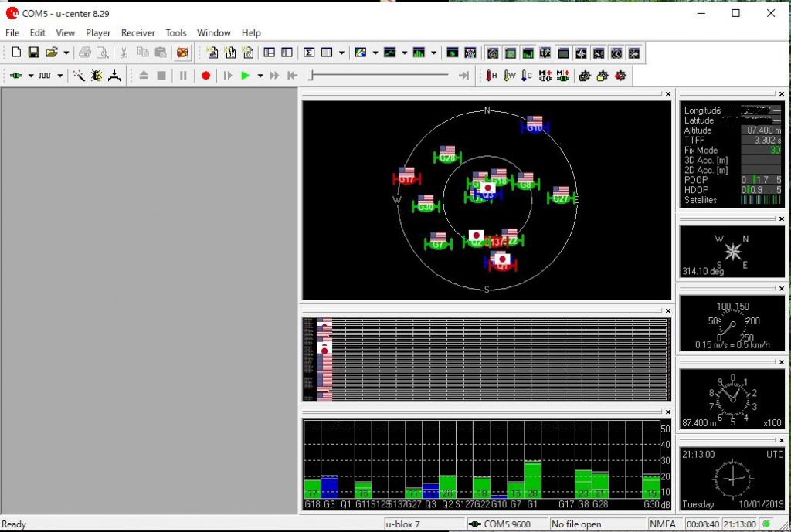Image resolution: width=791 pixels, height=532 pixels.
Task: Click the green Play arrow
Action: click(245, 76)
